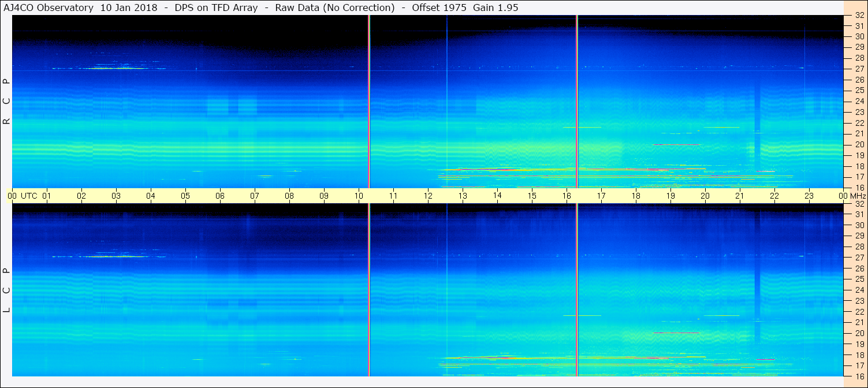Select hour label 12 on the UTC axis
Viewport: 868px width, 388px height.
tap(428, 196)
